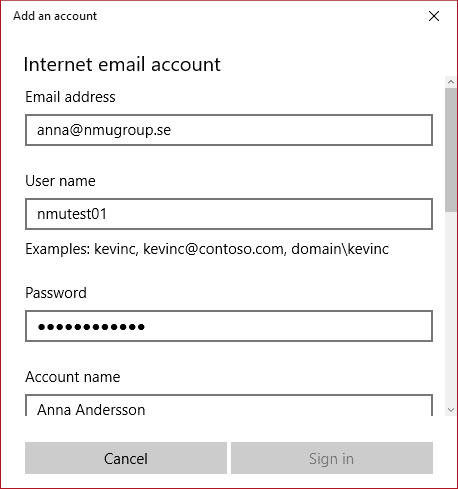
Task: Click the 'Examples: kevinc' hint text
Action: [x=207, y=249]
